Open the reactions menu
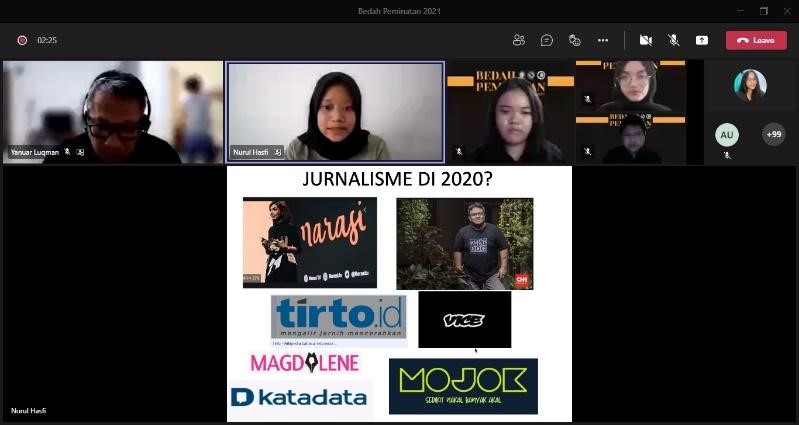The image size is (799, 425). pyautogui.click(x=575, y=40)
